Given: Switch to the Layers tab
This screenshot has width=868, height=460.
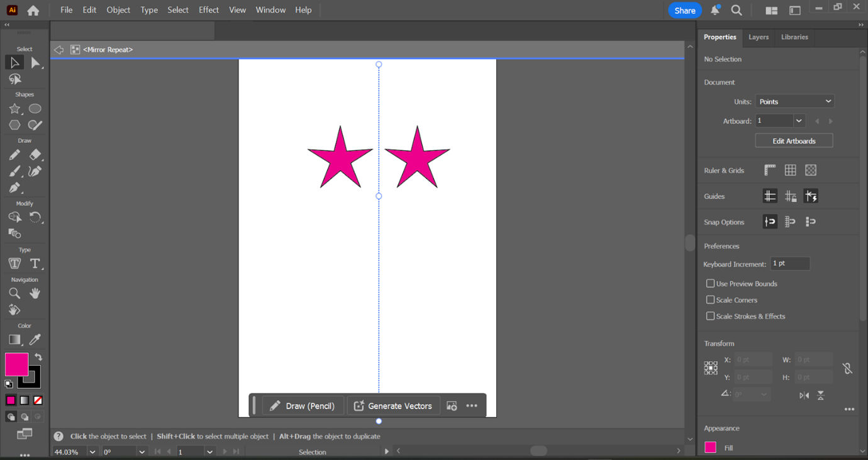Looking at the screenshot, I should point(758,37).
